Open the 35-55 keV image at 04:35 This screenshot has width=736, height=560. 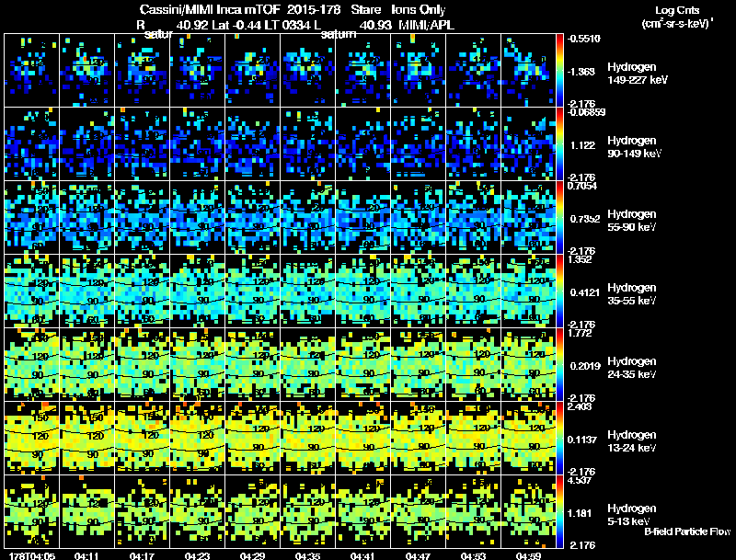(x=308, y=291)
